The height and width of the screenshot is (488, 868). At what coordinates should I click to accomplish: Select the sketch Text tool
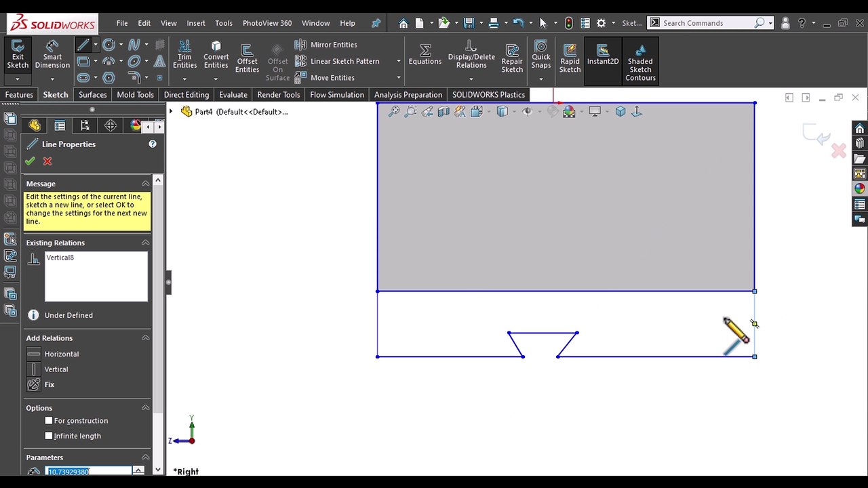pyautogui.click(x=159, y=62)
